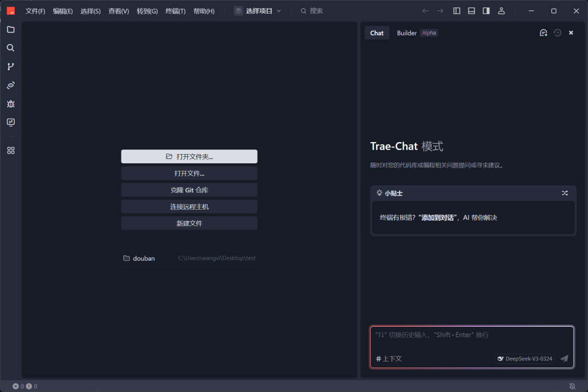Screen dimensions: 588x392
Task: Go back with the left arrow
Action: (425, 11)
